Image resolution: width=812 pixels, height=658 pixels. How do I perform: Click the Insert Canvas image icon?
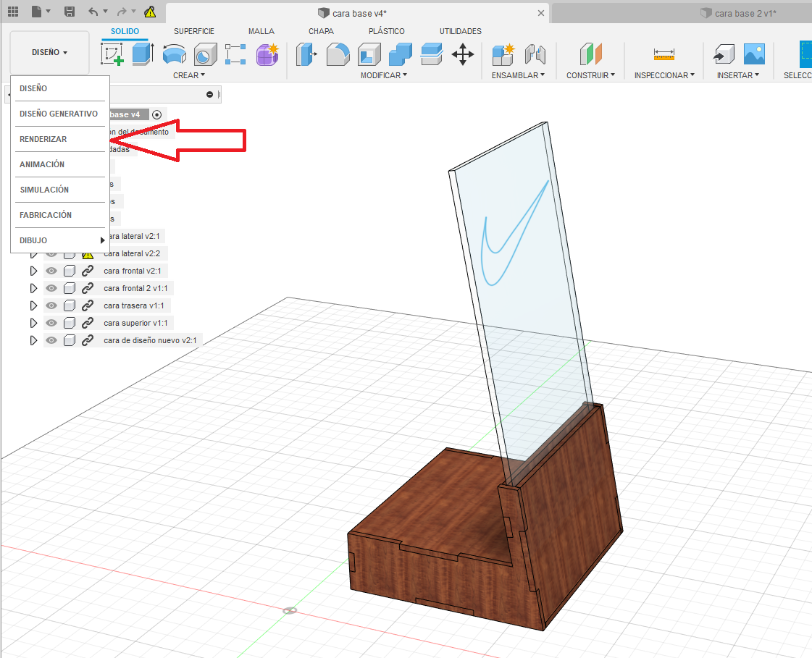pyautogui.click(x=754, y=54)
